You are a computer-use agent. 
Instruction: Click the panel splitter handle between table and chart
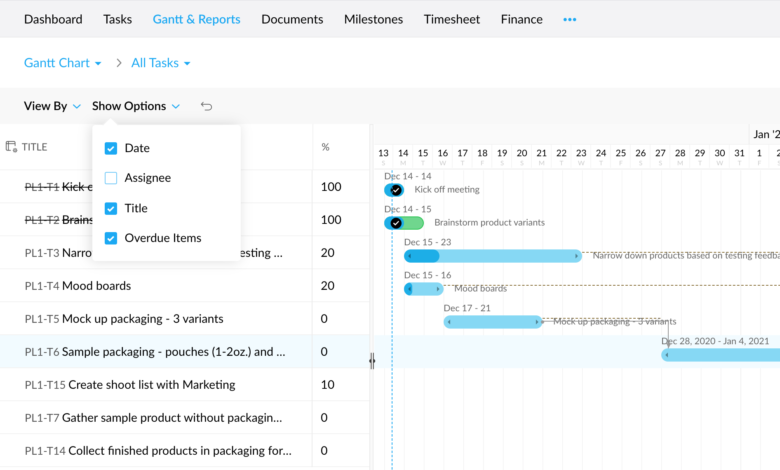(x=372, y=361)
